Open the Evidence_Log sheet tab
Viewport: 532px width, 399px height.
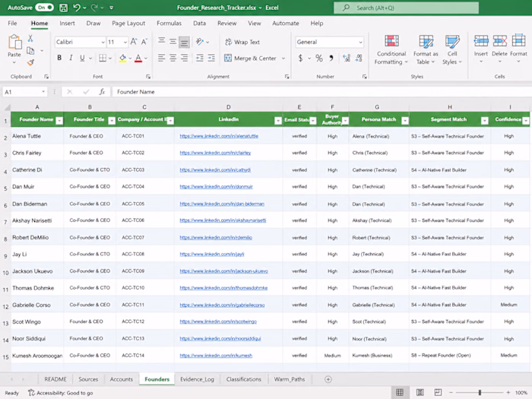[x=197, y=379]
